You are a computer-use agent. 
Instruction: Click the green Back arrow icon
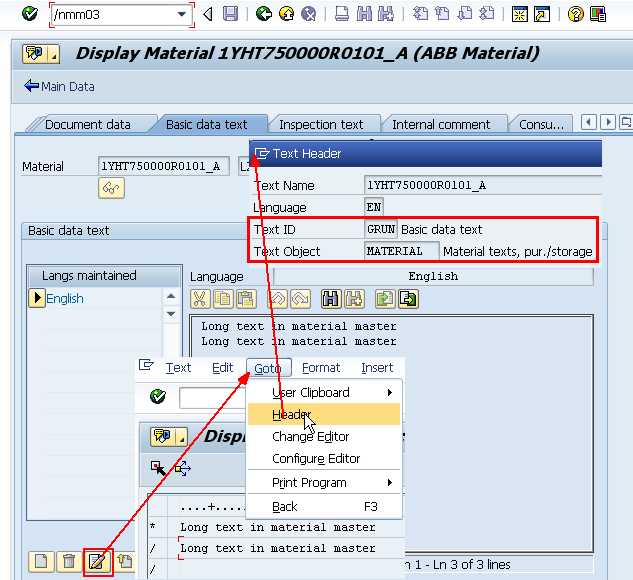[264, 14]
